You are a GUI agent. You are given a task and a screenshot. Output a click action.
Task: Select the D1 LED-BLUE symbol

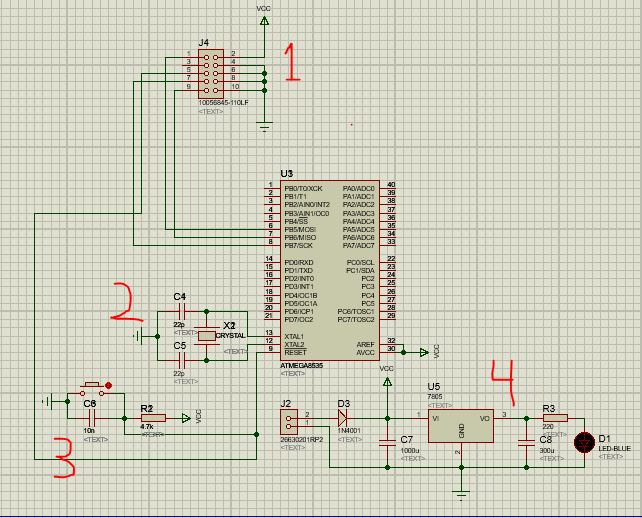click(x=584, y=443)
